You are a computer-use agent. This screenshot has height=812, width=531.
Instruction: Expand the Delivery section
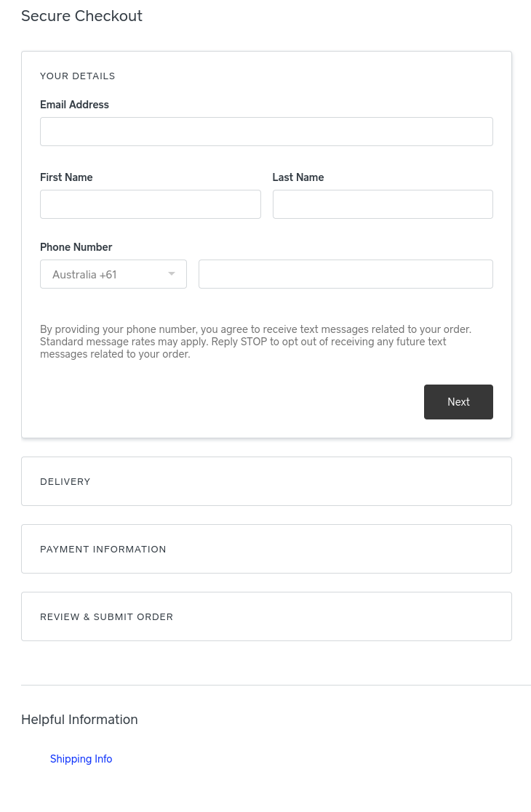click(266, 481)
